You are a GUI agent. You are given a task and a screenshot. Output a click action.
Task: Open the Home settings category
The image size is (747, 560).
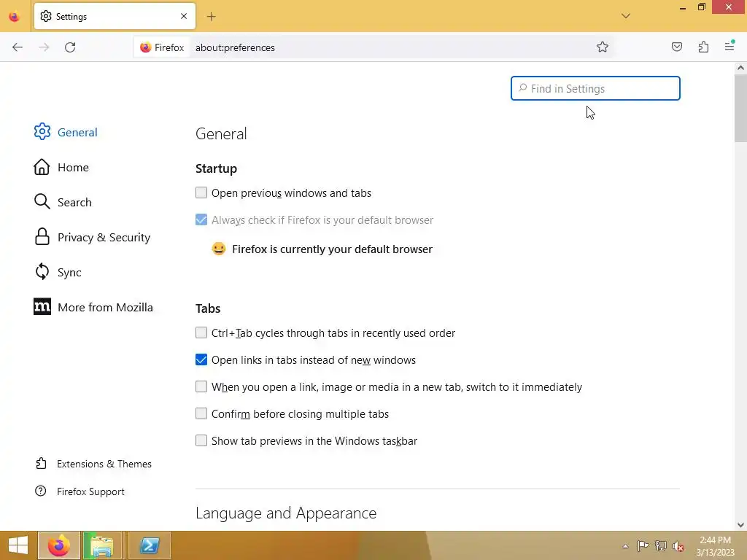click(x=61, y=167)
